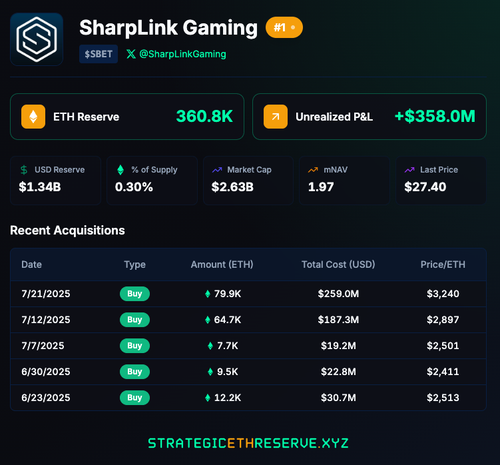This screenshot has width=500, height=465.
Task: Click the SharpLink Gaming hexagon logo
Action: pos(37,39)
